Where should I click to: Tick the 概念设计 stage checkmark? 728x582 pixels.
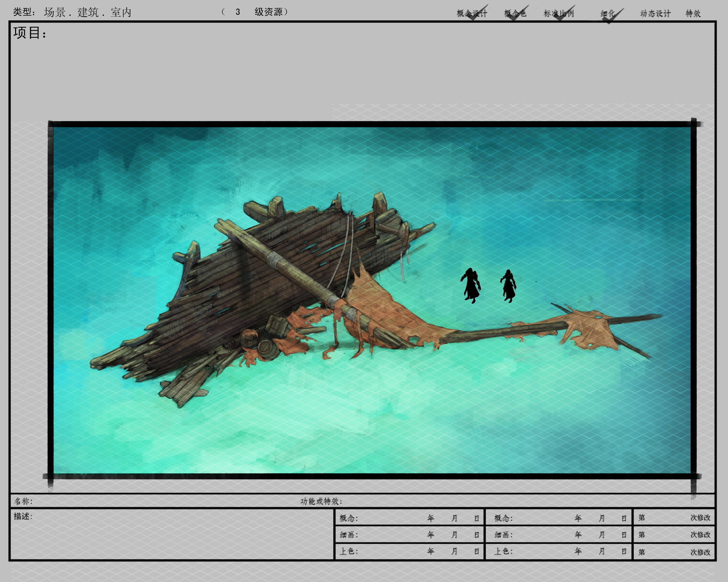pyautogui.click(x=472, y=13)
